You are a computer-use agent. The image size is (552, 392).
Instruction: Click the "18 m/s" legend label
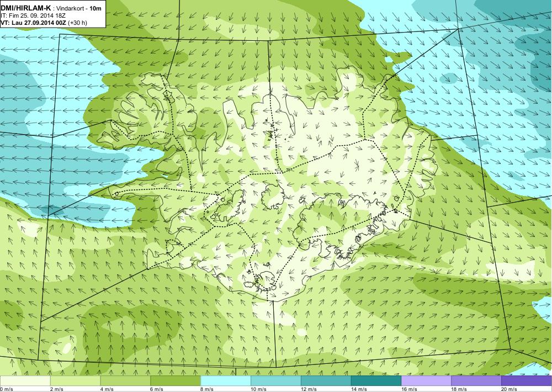pos(459,389)
